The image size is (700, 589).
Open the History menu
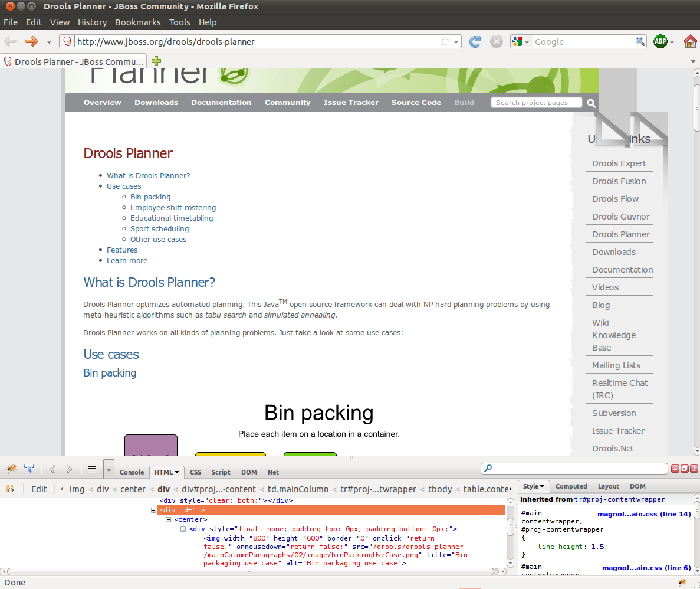93,22
